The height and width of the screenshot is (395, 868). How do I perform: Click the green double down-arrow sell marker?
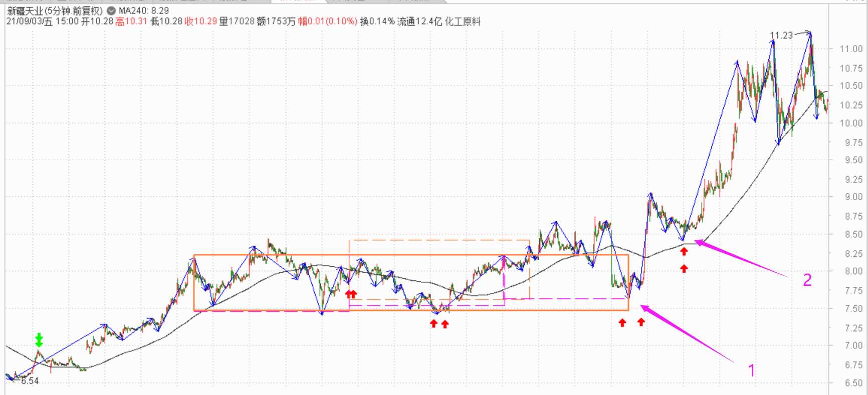39,339
